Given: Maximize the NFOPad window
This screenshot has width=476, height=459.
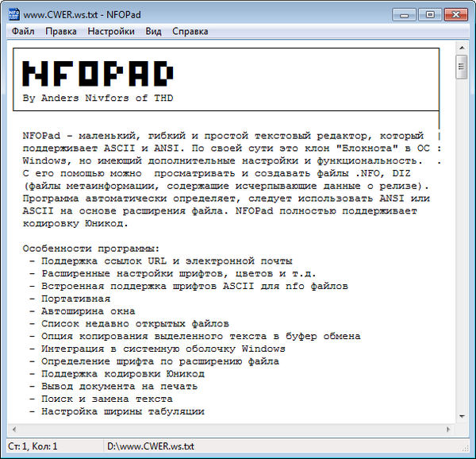Looking at the screenshot, I should point(429,13).
